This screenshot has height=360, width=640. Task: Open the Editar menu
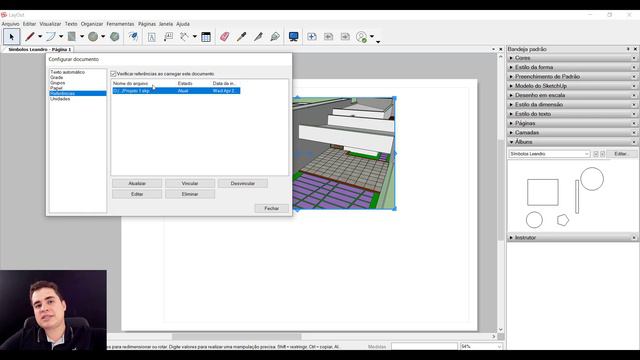click(29, 24)
